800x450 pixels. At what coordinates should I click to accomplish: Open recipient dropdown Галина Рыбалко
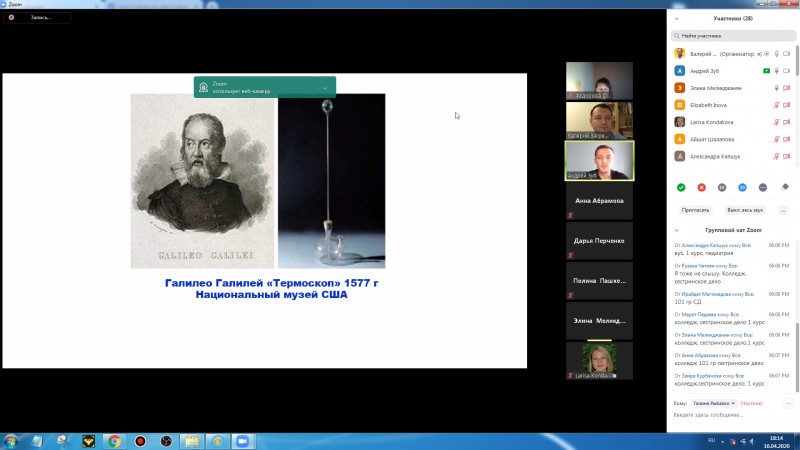[x=714, y=403]
